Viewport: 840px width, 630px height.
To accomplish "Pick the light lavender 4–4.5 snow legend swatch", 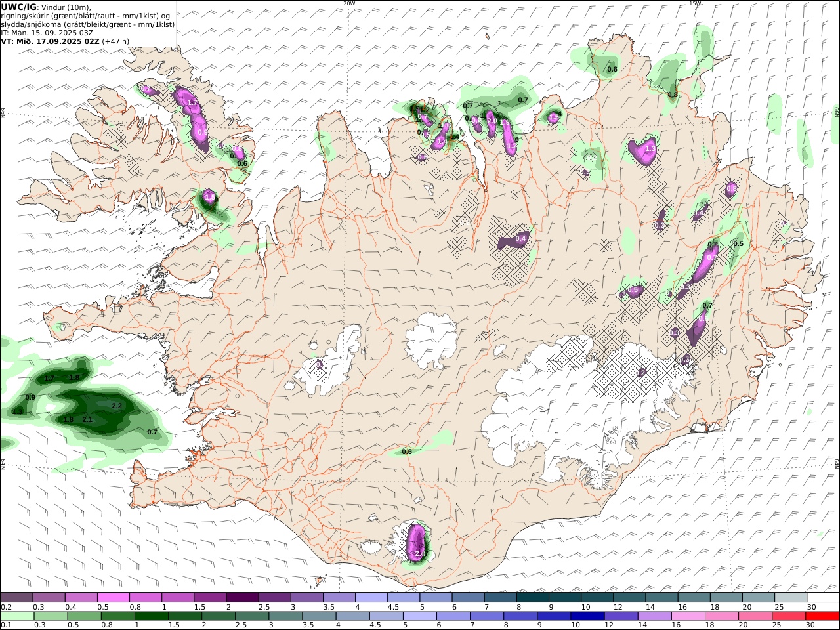I will point(371,598).
